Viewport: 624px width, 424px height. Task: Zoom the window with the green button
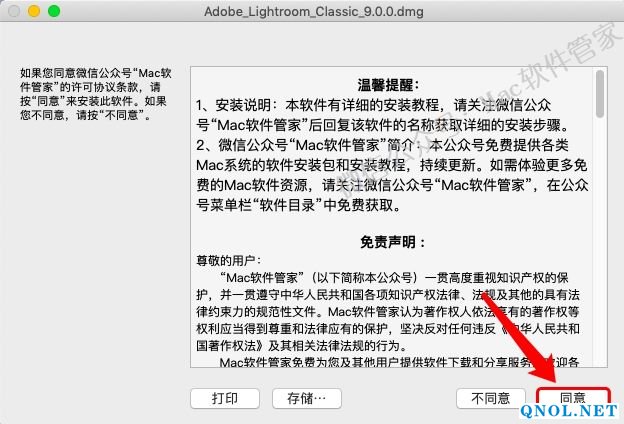54,11
